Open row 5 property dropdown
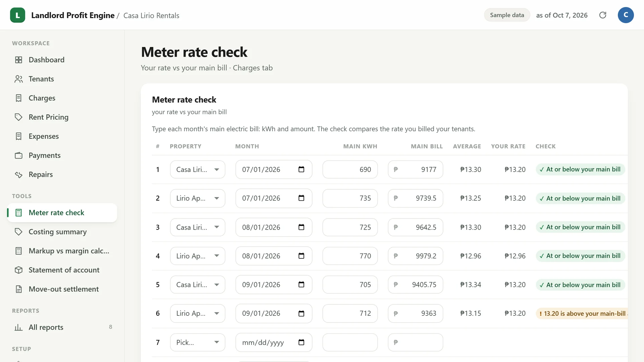644x362 pixels. [x=198, y=285]
